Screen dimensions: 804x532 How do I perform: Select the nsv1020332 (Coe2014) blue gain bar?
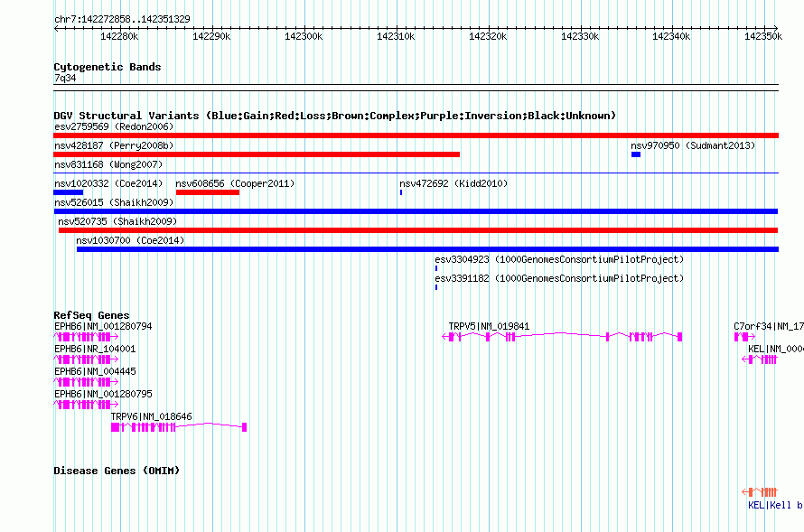[68, 192]
